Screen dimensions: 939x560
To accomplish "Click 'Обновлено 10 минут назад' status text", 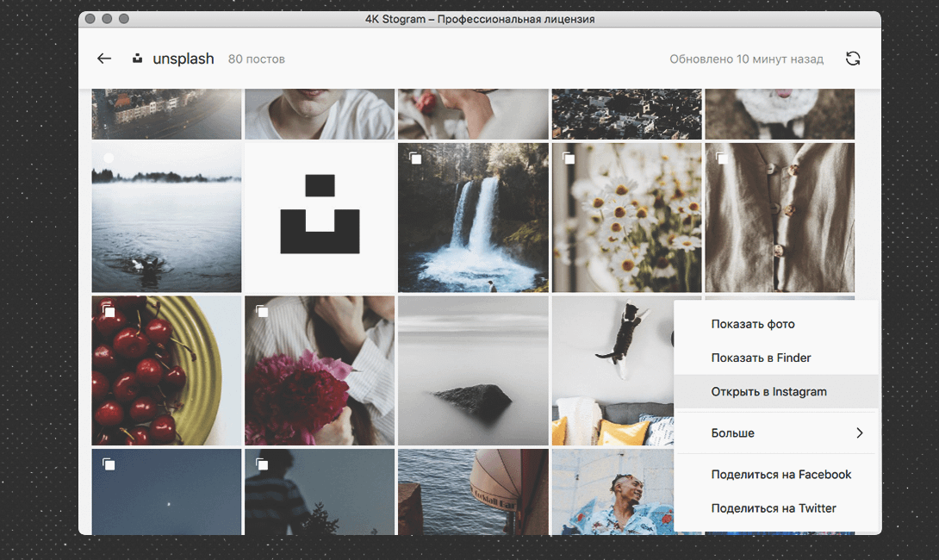I will pos(746,59).
